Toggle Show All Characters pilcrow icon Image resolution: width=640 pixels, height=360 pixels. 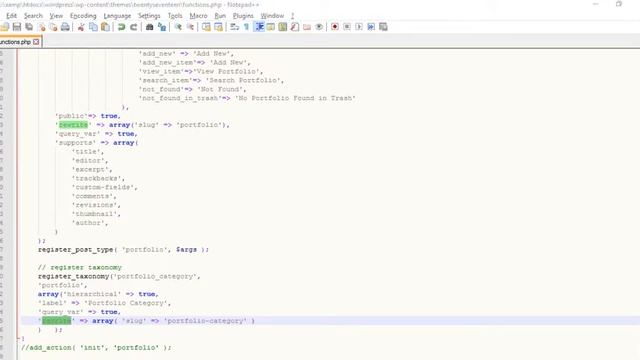coord(247,27)
